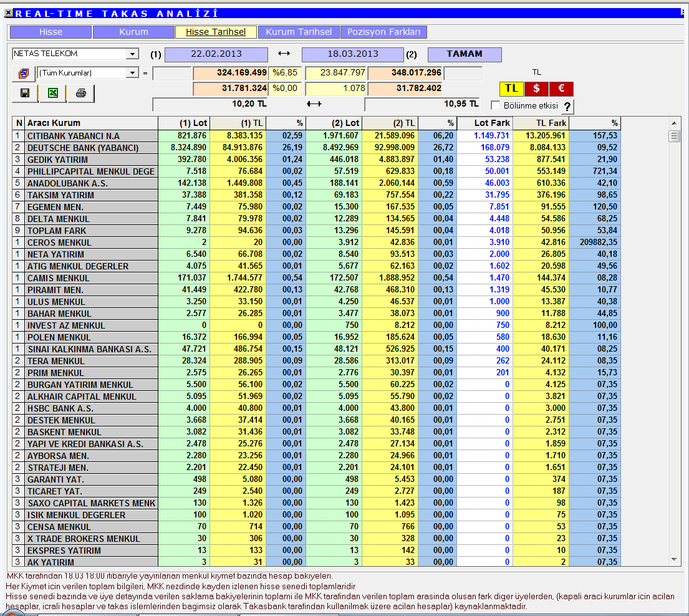Click the save floppy disk icon
The width and height of the screenshot is (689, 616).
click(25, 93)
